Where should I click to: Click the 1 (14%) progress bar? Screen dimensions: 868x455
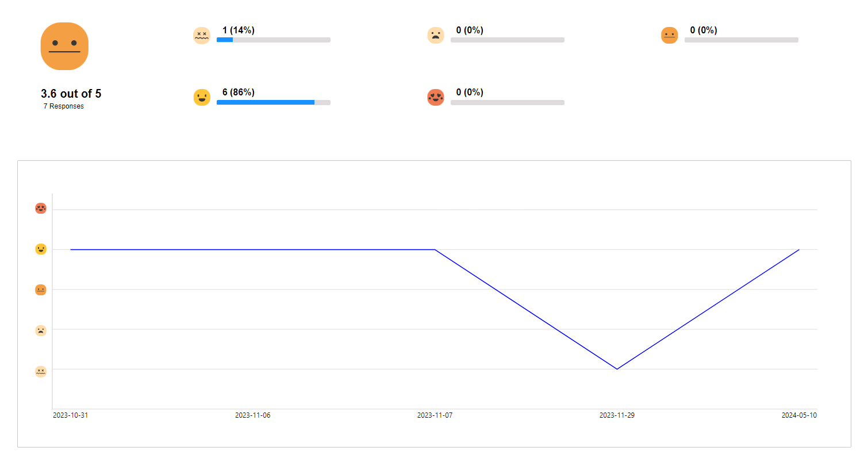coord(274,40)
